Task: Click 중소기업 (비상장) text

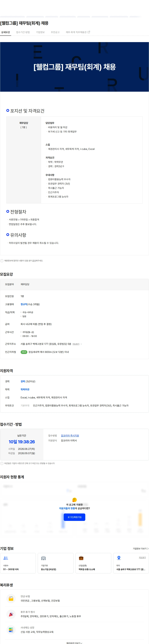Action: click(48, 569)
